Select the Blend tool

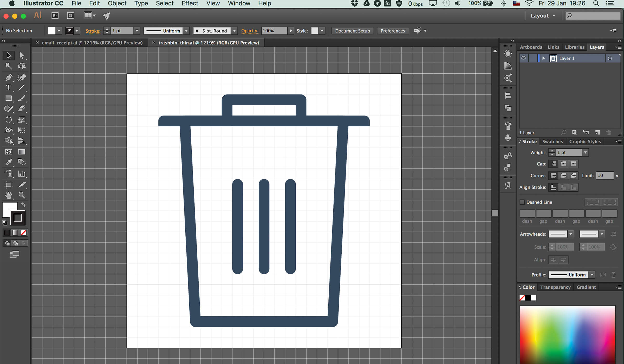coord(22,162)
